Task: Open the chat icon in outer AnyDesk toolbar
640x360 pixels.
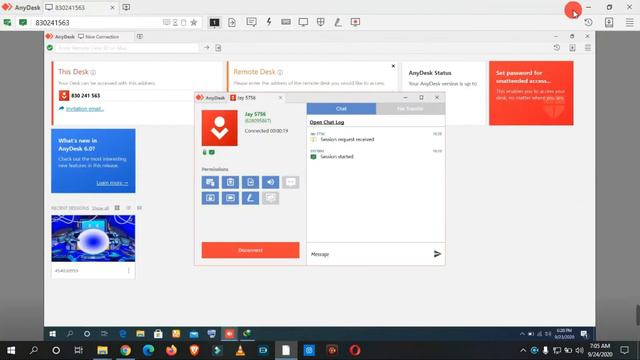Action: (251, 22)
